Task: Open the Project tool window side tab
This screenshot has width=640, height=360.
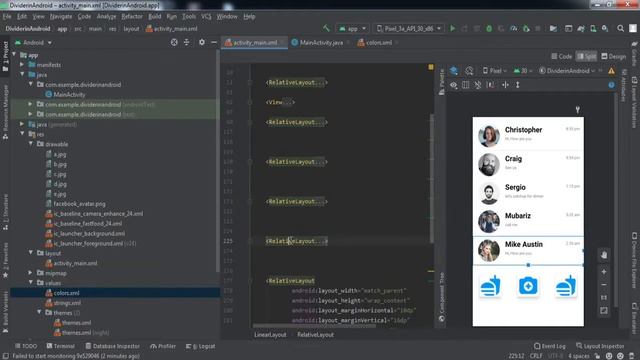Action: click(x=5, y=57)
